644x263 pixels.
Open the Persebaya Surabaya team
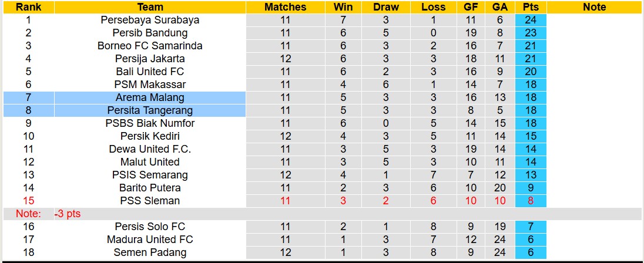click(x=150, y=20)
